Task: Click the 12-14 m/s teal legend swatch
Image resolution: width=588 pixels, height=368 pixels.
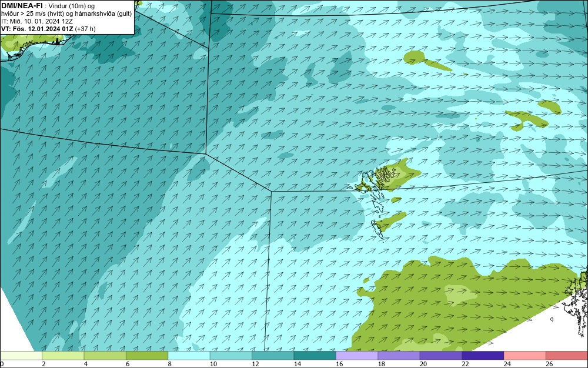Action: [x=273, y=356]
